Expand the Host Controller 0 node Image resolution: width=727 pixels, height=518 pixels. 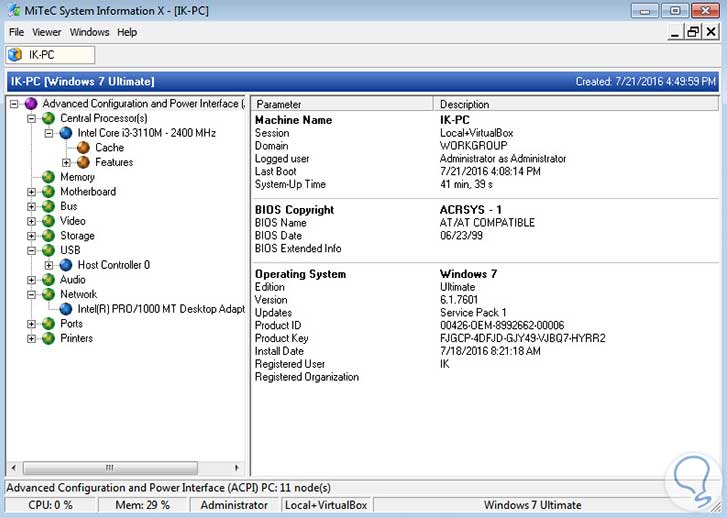pyautogui.click(x=49, y=265)
